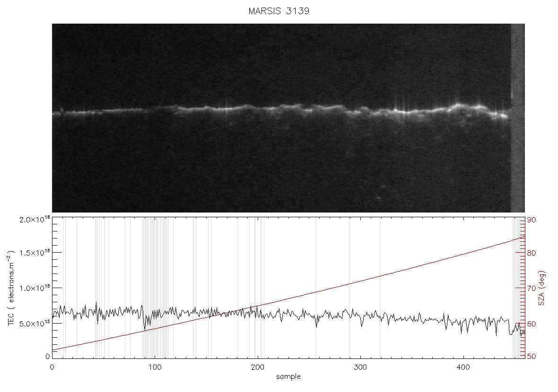Click the SZA tick label 80
Image resolution: width=558 pixels, height=392 pixels.
[x=532, y=253]
